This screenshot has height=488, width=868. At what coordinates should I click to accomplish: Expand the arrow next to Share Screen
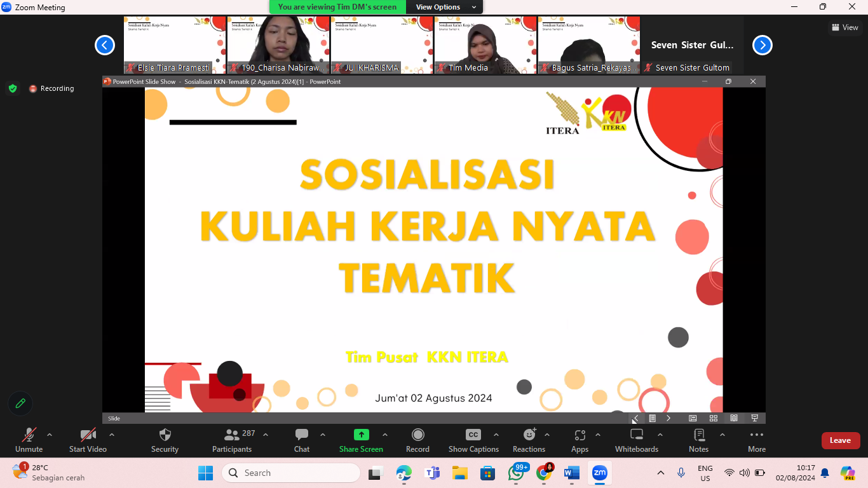pyautogui.click(x=385, y=435)
